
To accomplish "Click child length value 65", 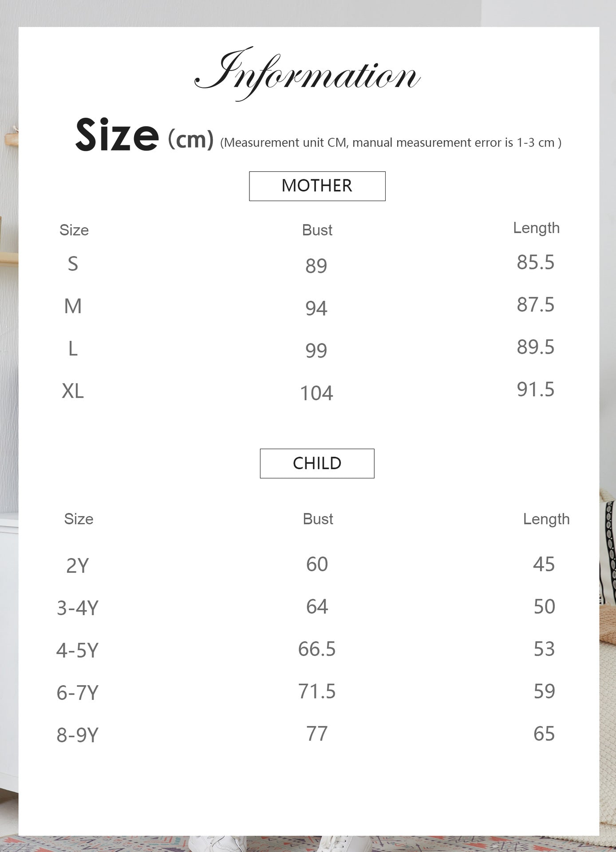I will click(544, 734).
